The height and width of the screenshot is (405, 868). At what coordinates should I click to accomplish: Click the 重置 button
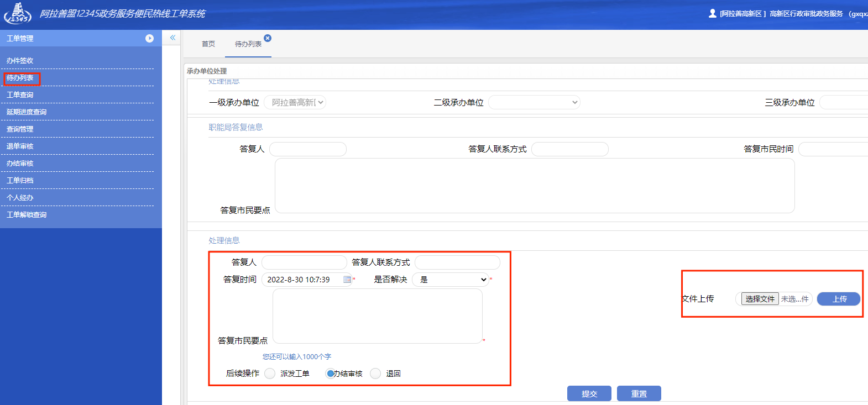[x=639, y=393]
